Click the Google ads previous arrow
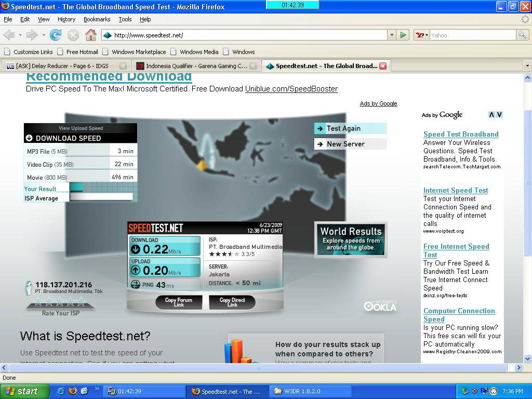 (x=491, y=115)
